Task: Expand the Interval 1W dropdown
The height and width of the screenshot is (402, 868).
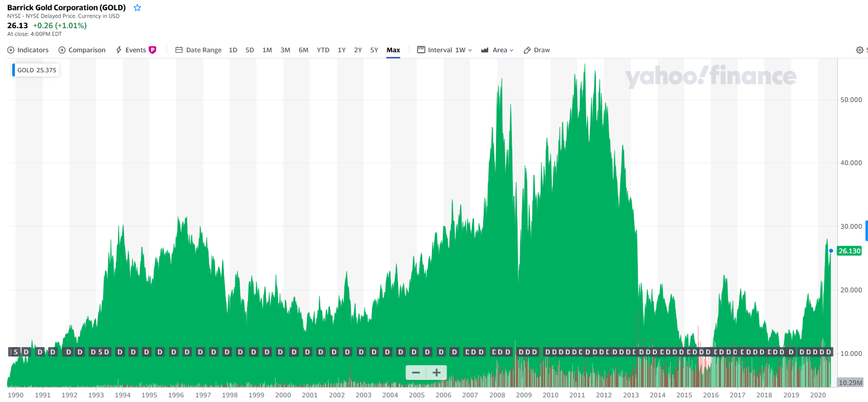Action: [x=444, y=50]
